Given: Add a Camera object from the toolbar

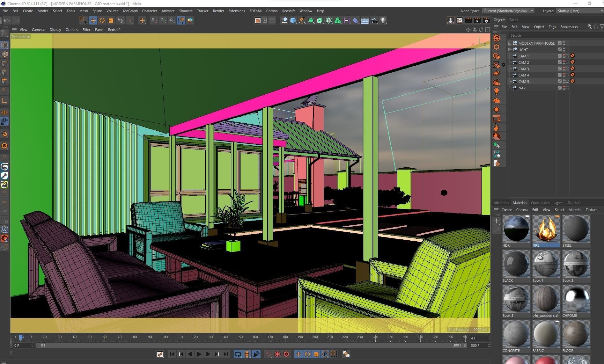Looking at the screenshot, I should point(374,20).
